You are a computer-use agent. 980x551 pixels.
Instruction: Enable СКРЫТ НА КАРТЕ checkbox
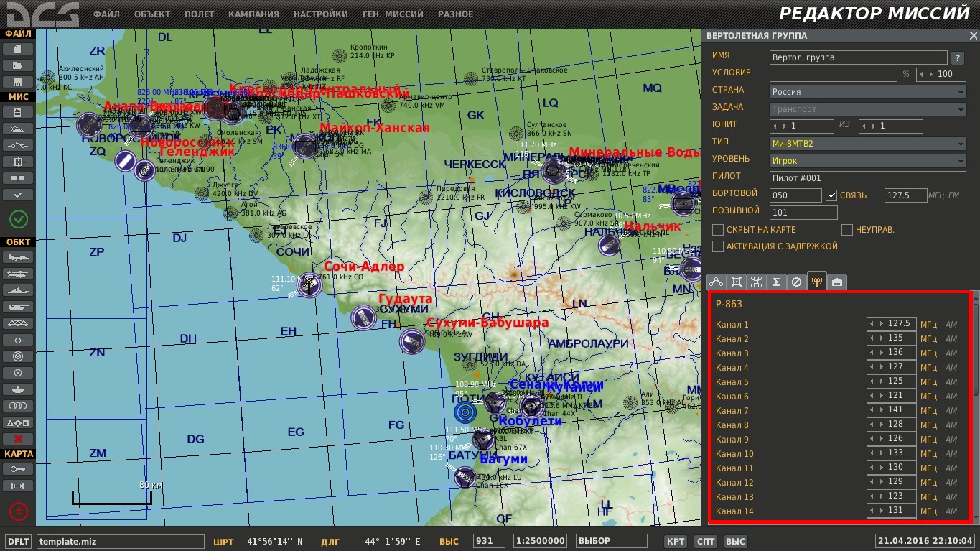pyautogui.click(x=718, y=230)
